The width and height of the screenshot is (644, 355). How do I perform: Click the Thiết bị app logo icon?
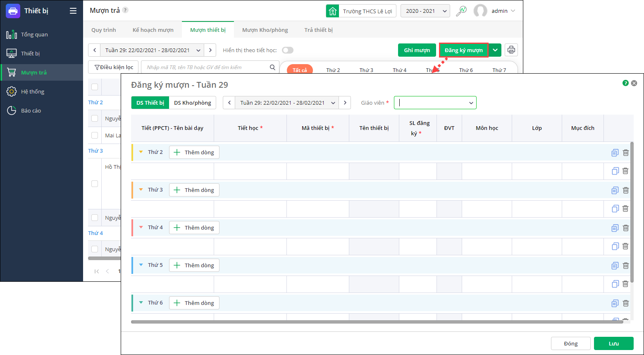13,11
